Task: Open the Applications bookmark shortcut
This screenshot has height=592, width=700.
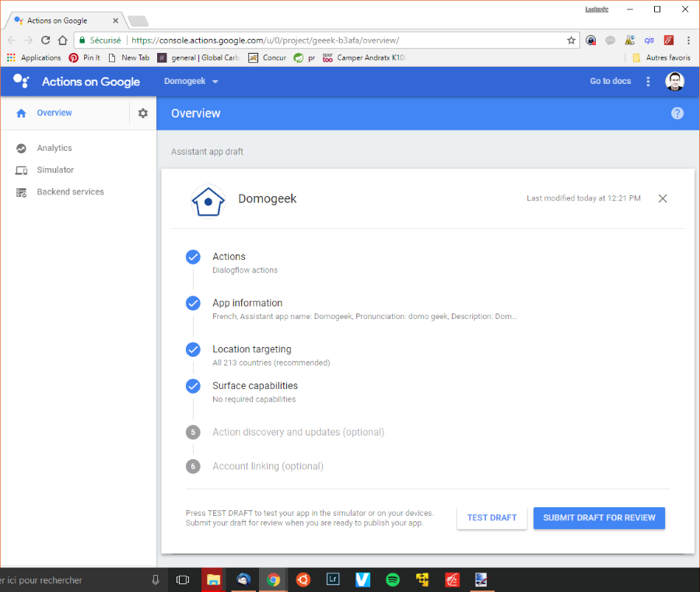Action: tap(34, 58)
